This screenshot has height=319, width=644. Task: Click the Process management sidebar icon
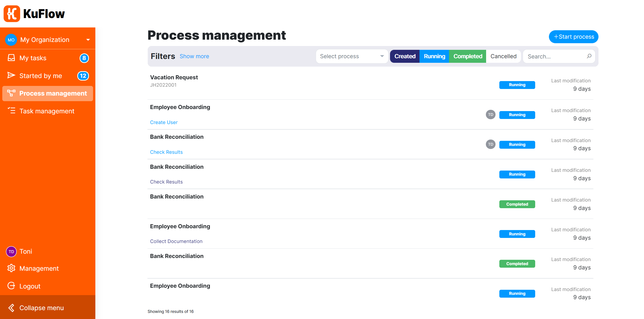click(11, 93)
